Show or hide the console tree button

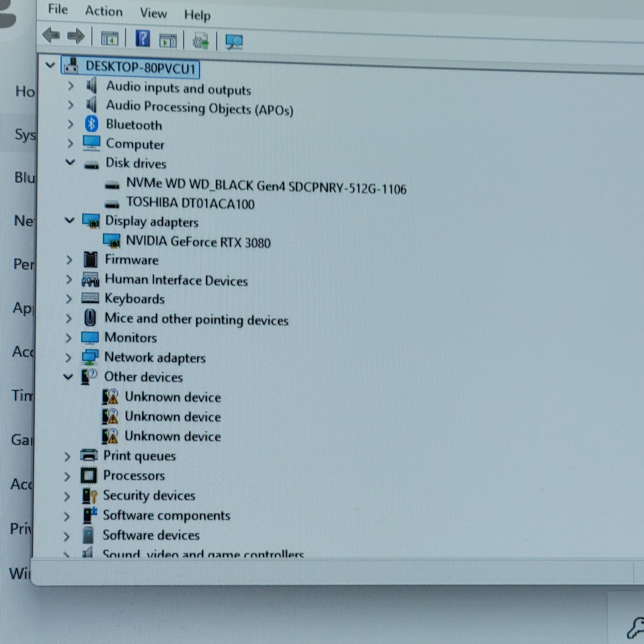click(x=109, y=38)
